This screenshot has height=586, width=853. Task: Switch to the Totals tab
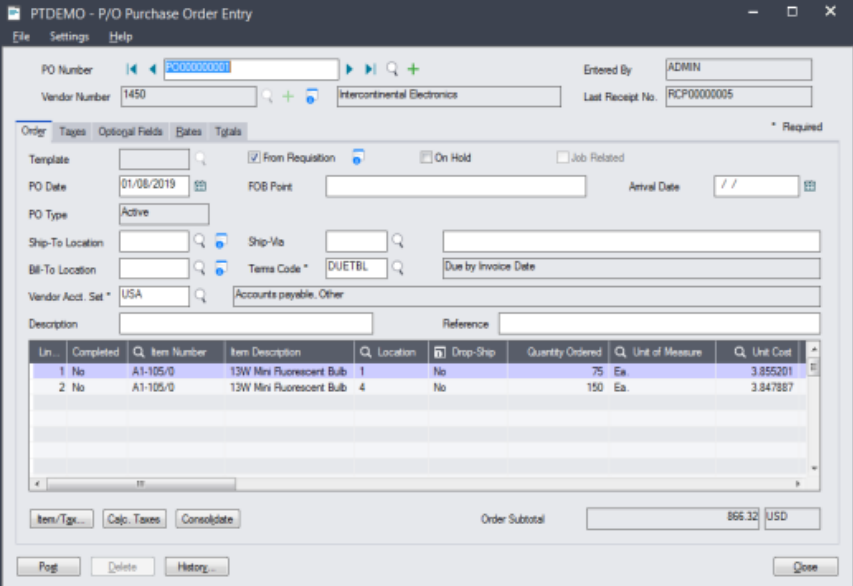pos(228,132)
